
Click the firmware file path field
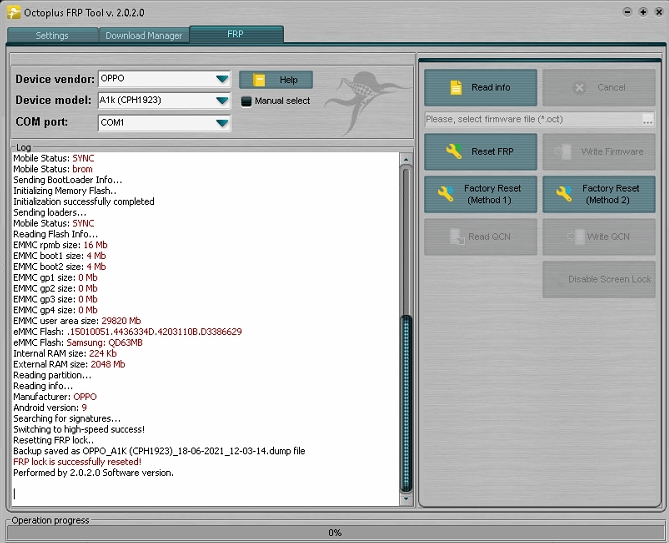pyautogui.click(x=533, y=119)
